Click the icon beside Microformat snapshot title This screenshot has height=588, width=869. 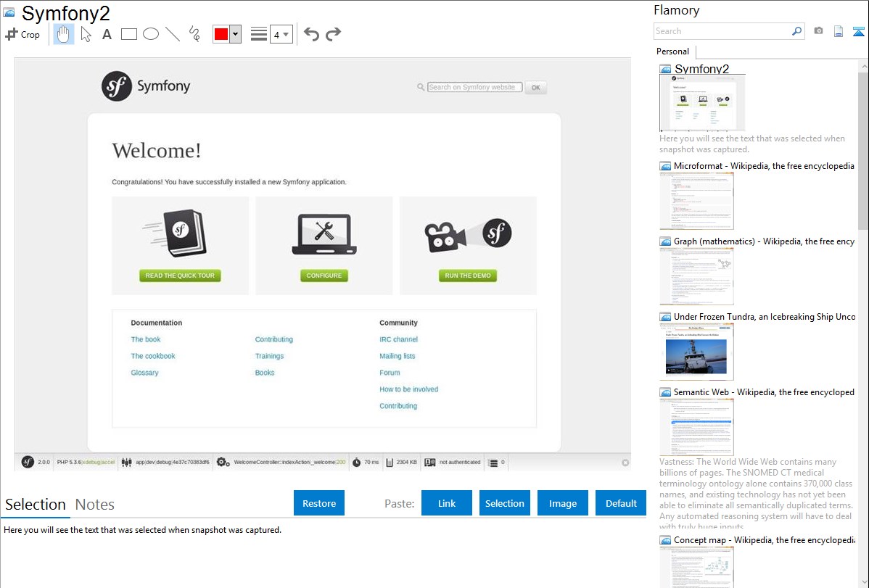point(665,166)
